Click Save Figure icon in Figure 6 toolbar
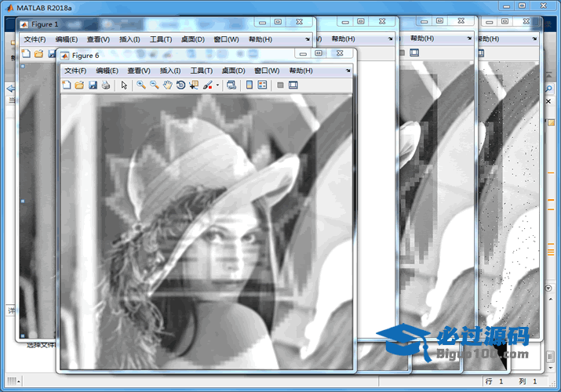 coord(93,85)
